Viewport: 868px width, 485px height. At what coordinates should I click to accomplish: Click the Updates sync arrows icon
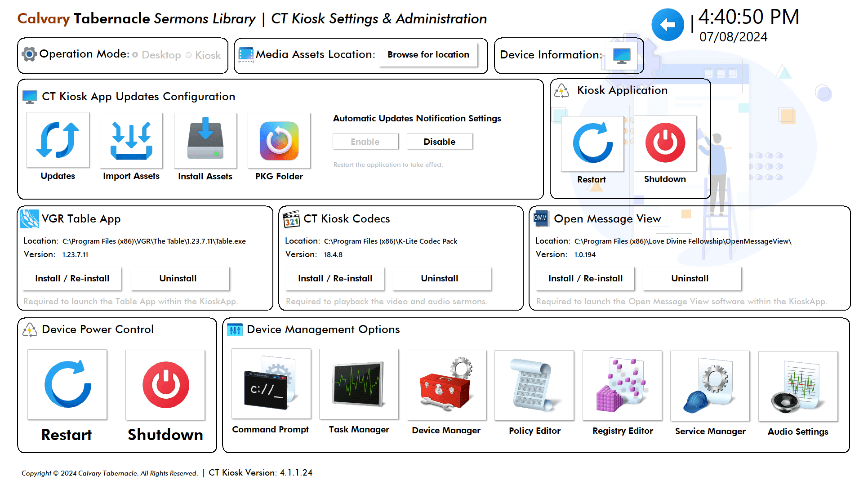(58, 140)
